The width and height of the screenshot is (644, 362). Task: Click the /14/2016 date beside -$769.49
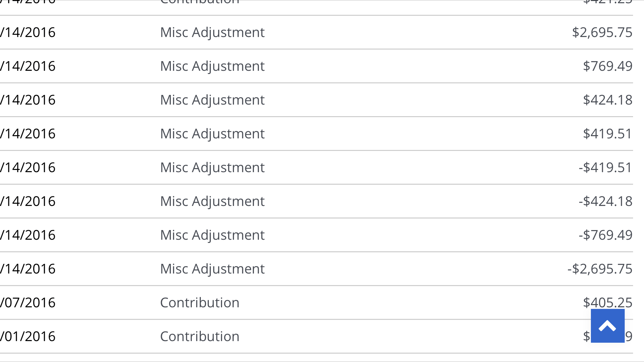pyautogui.click(x=28, y=235)
